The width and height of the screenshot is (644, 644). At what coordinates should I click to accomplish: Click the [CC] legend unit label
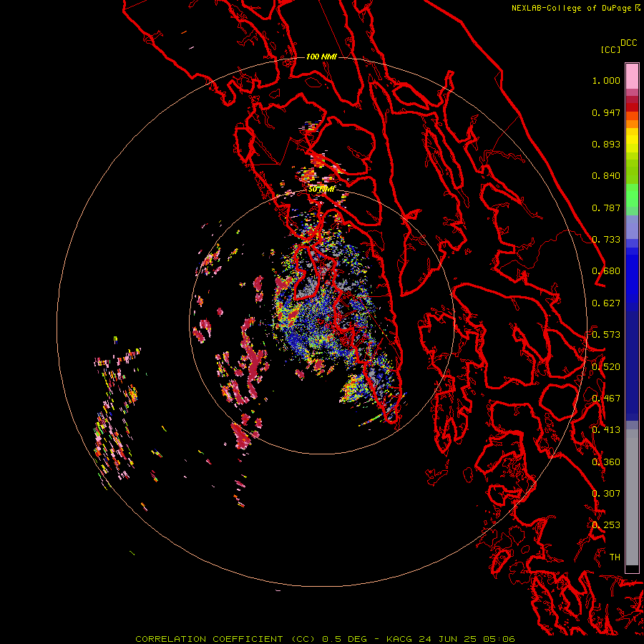point(610,49)
